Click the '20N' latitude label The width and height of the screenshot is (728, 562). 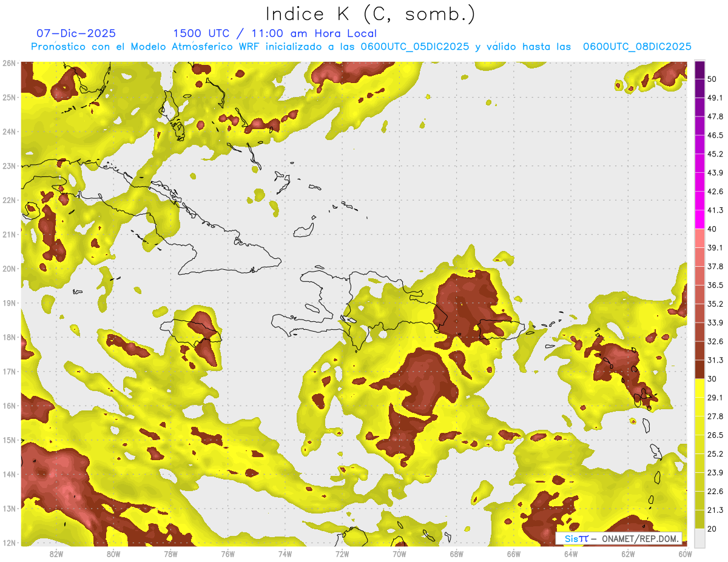pos(9,269)
